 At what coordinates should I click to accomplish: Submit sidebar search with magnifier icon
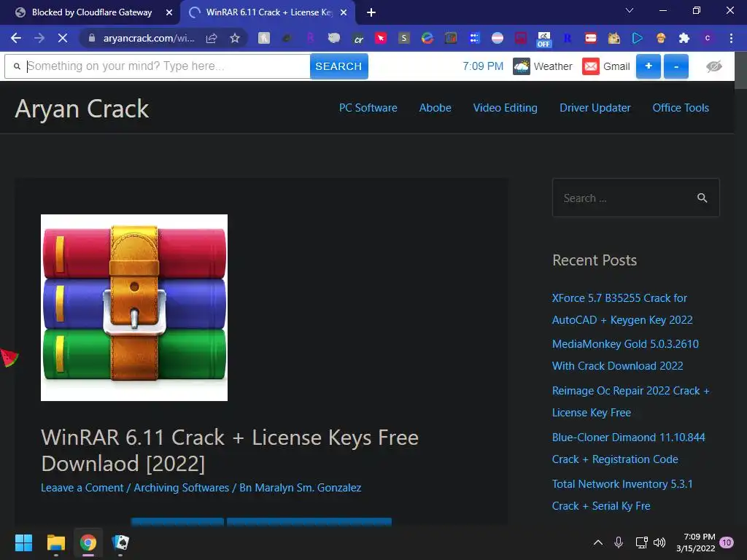[703, 198]
